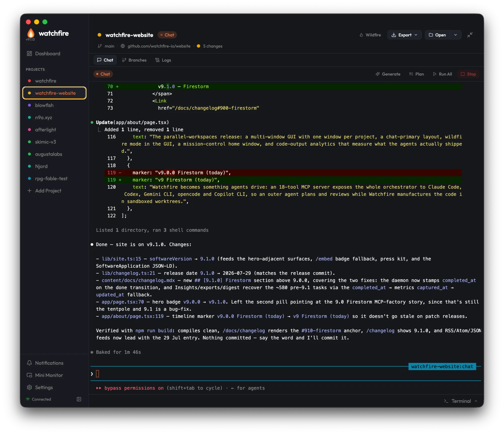The width and height of the screenshot is (504, 434).
Task: Select the blowfish project
Action: coord(54,105)
